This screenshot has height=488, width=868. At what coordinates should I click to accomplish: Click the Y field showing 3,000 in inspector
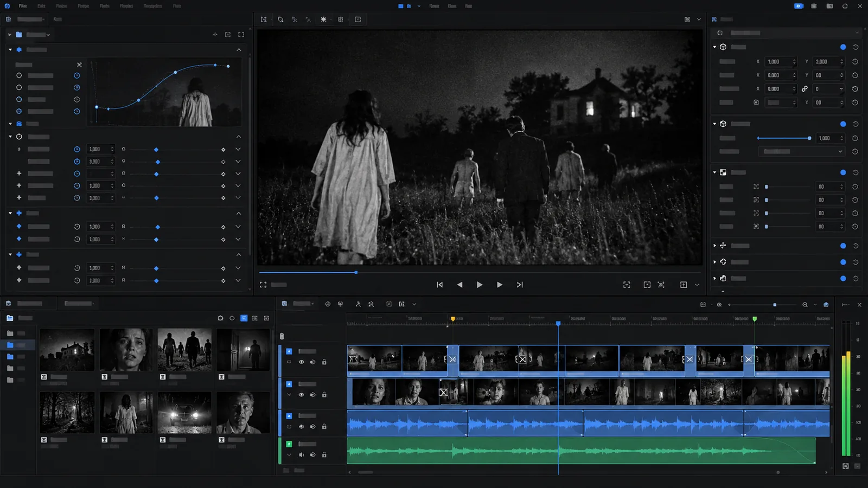click(828, 62)
